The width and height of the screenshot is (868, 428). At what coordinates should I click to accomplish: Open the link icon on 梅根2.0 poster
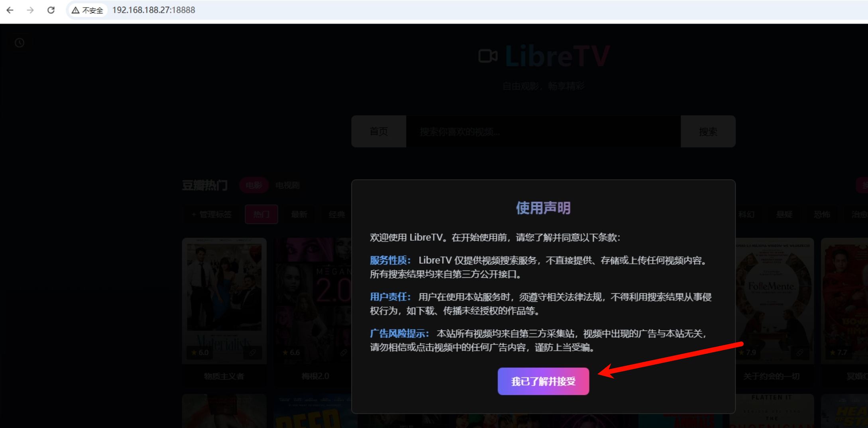pyautogui.click(x=343, y=352)
